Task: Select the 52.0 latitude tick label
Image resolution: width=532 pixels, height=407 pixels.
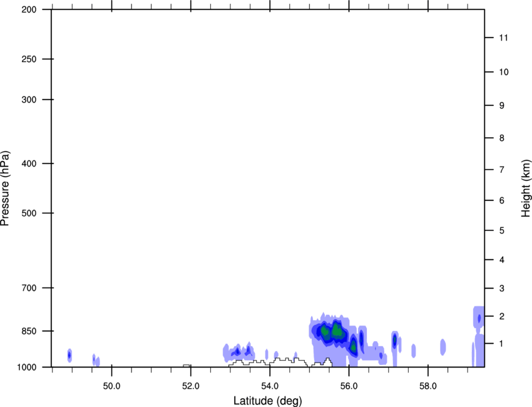Action: click(190, 384)
